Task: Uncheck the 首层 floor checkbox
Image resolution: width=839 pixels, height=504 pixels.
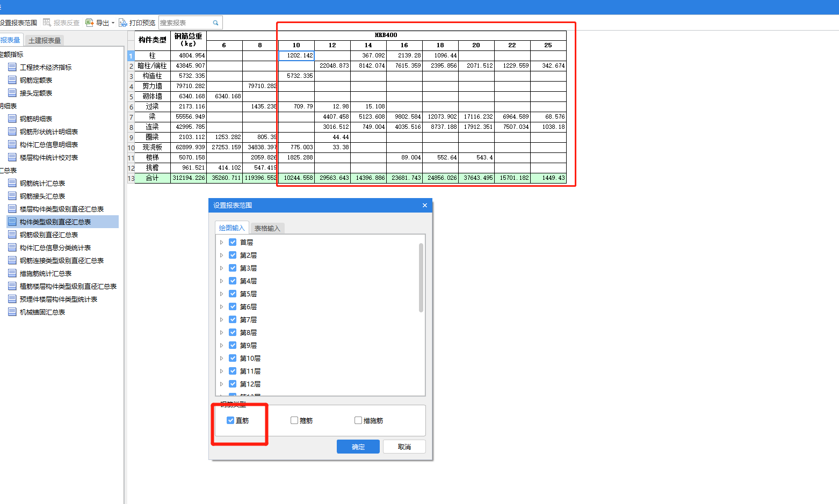Action: coord(233,242)
